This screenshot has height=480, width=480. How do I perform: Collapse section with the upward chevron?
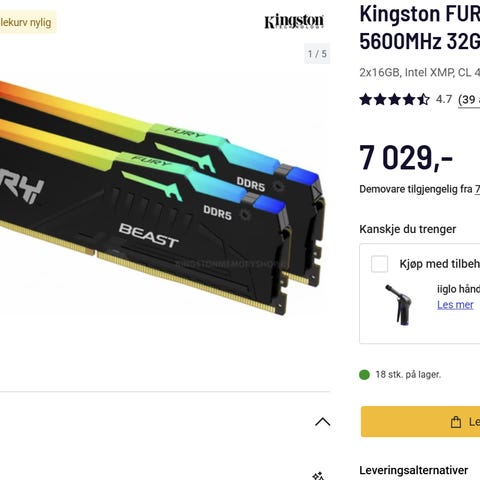click(322, 422)
